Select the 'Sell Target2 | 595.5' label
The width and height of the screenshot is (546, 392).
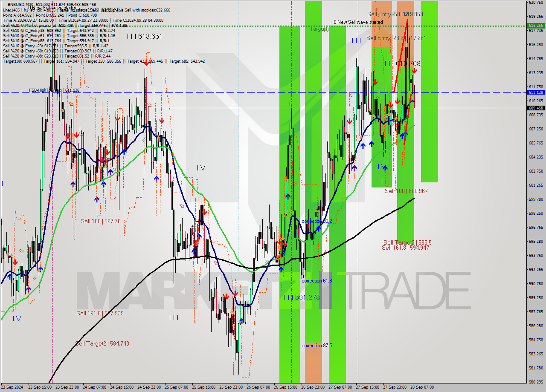pyautogui.click(x=407, y=242)
